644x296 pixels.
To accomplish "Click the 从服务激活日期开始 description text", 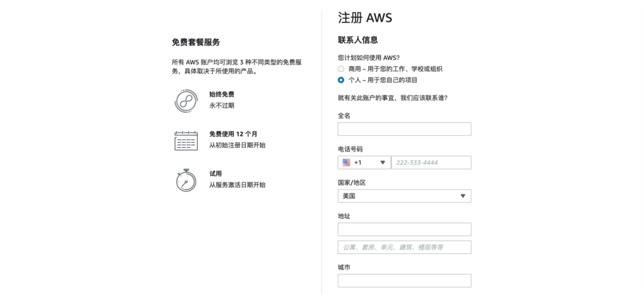I will point(237,185).
